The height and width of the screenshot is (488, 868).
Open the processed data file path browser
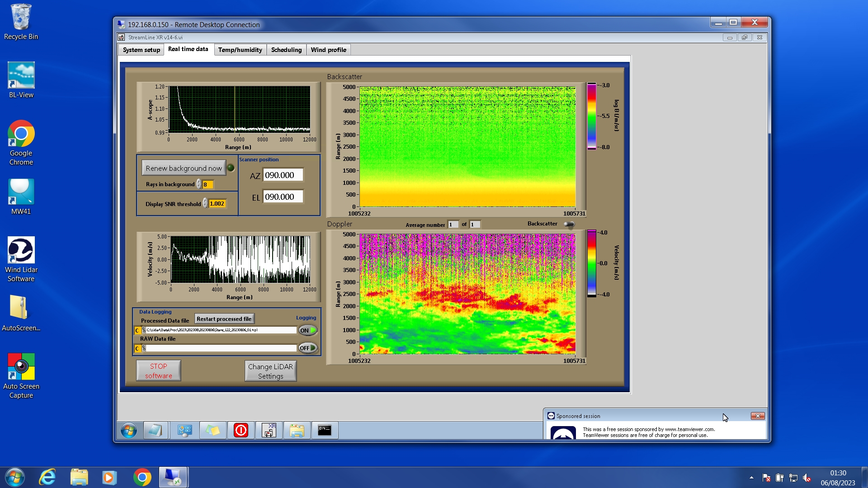(x=144, y=330)
